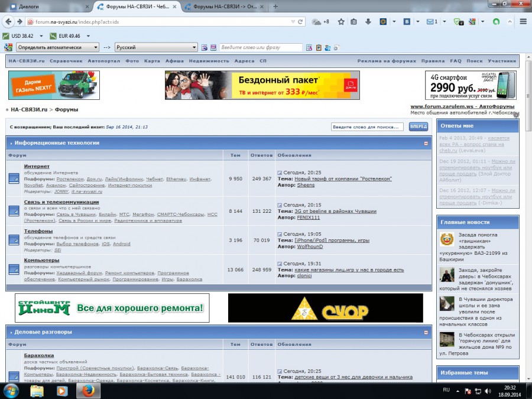Screen dimensions: 532x399
Task: Click the СтройЦентр ИнноМ repair banner
Action: pyautogui.click(x=112, y=308)
